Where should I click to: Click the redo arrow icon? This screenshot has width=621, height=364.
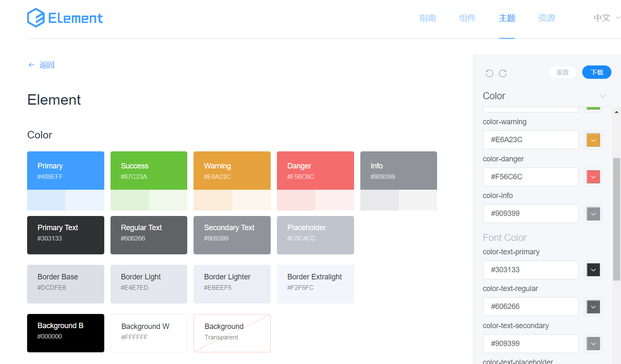click(503, 73)
